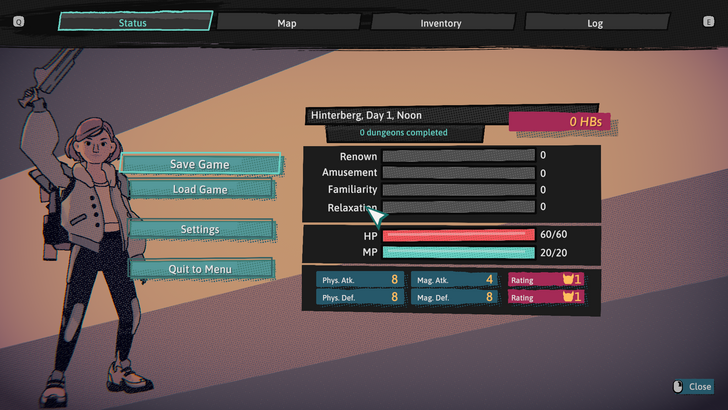Select the Status tab
The width and height of the screenshot is (728, 410).
(x=134, y=22)
